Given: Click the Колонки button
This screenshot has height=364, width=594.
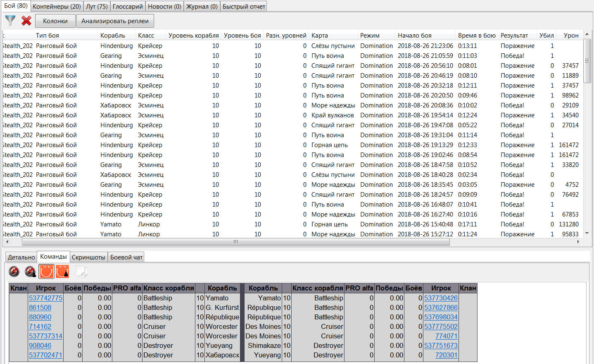Looking at the screenshot, I should [55, 21].
